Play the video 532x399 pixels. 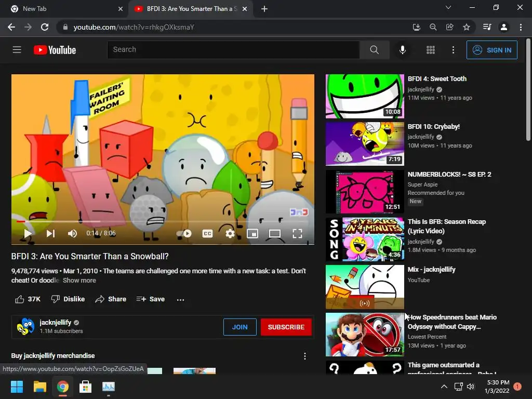[x=28, y=233]
